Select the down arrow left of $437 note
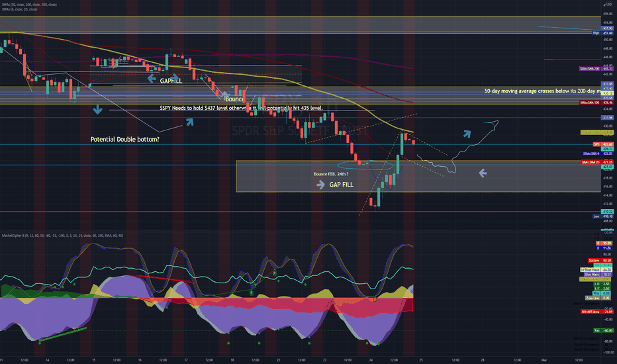617x364 pixels. 97,110
